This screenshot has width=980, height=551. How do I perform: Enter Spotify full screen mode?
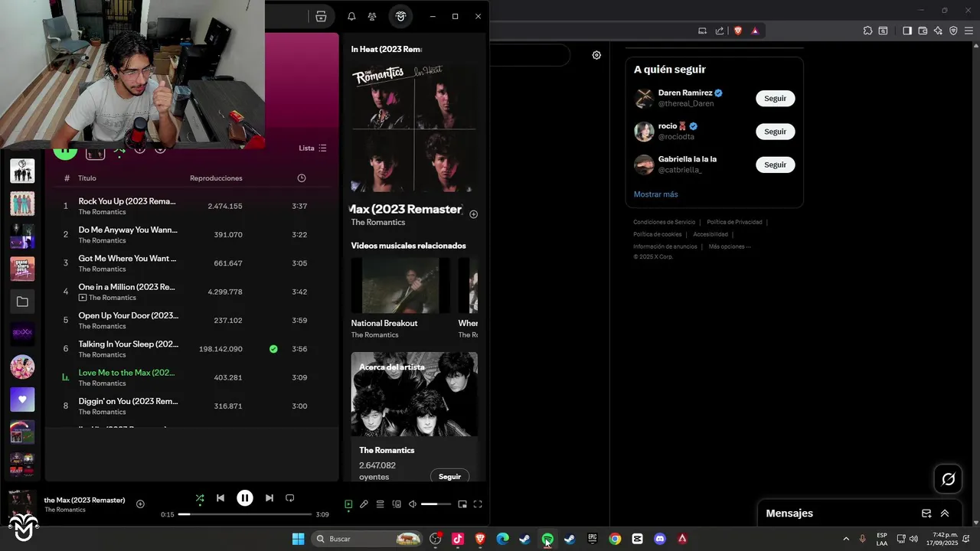(x=478, y=504)
